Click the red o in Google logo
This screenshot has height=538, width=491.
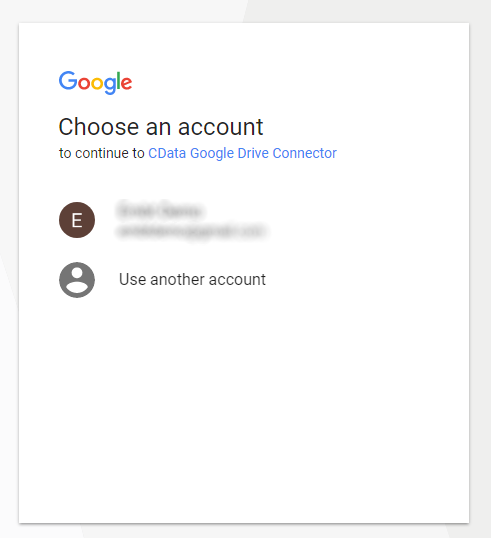[x=84, y=83]
